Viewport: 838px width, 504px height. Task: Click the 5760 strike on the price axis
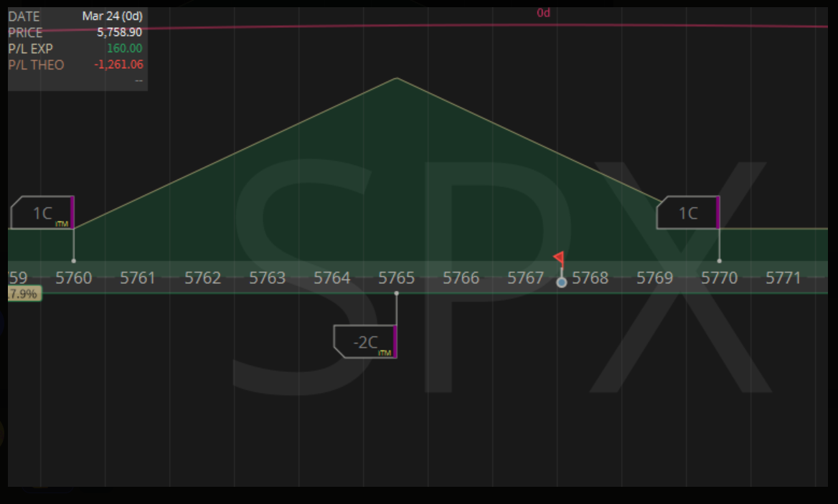coord(74,277)
